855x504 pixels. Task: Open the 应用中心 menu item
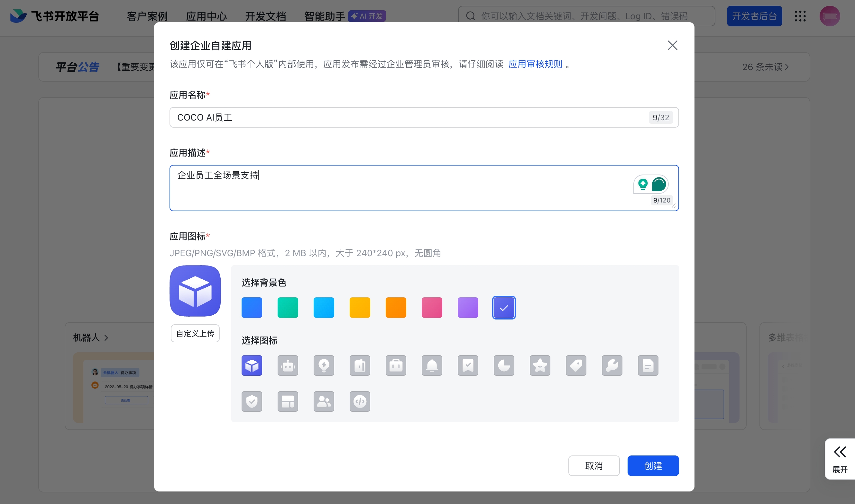(x=206, y=16)
